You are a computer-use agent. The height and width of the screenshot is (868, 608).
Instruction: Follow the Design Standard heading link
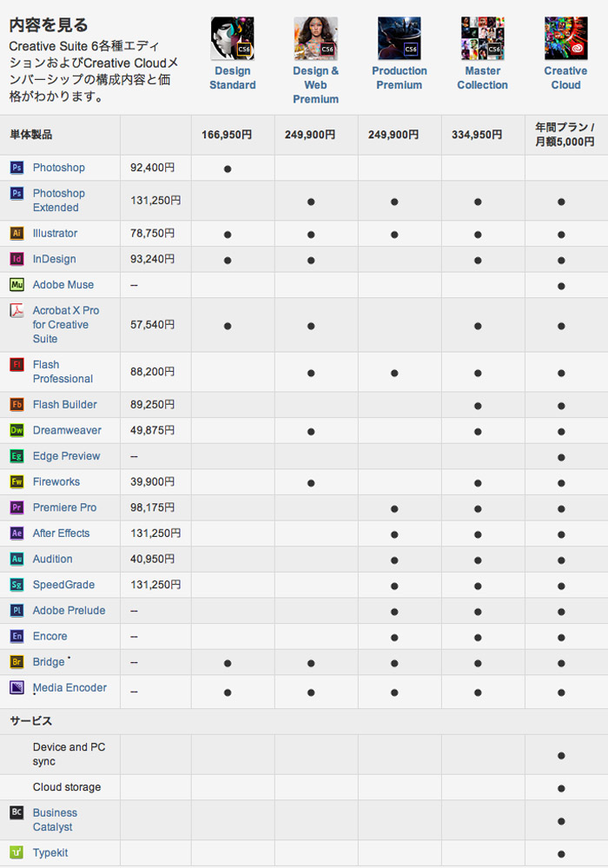click(233, 78)
